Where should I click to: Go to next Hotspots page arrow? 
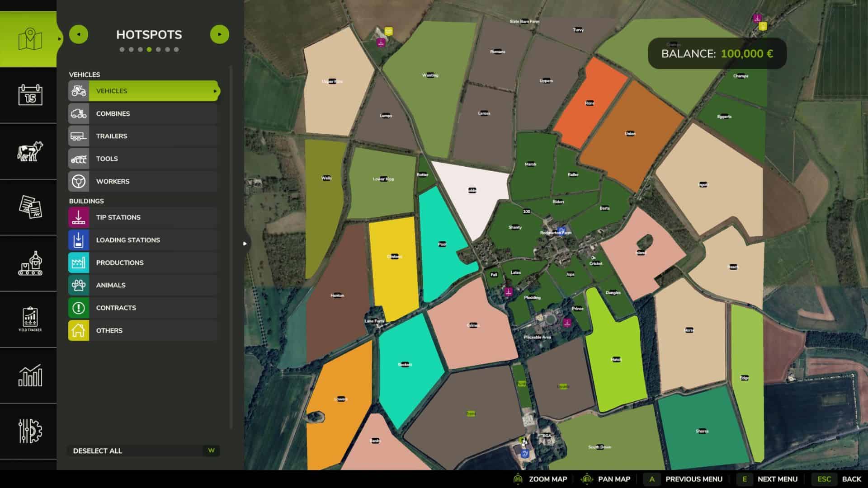pyautogui.click(x=220, y=34)
